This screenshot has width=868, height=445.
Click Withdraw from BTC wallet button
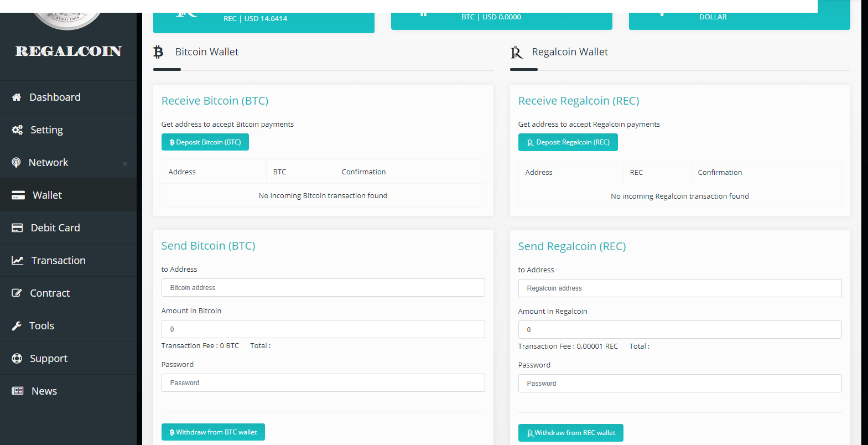click(213, 432)
